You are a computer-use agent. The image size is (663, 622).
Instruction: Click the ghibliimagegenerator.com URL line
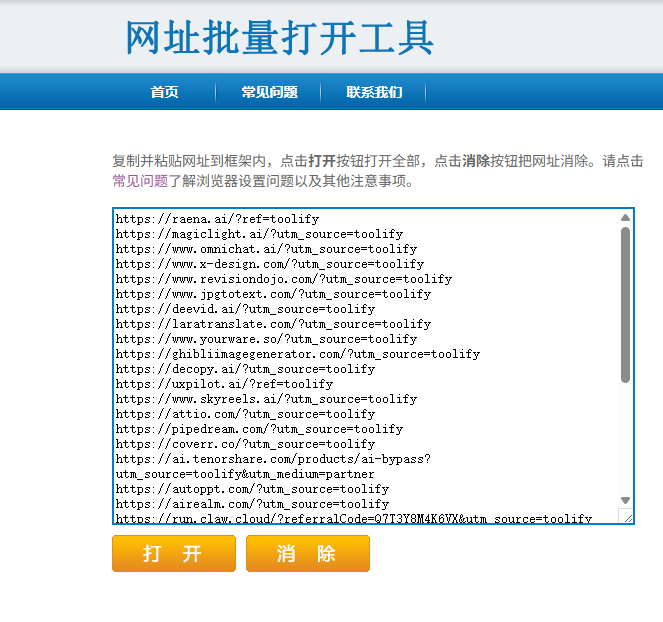pos(298,354)
